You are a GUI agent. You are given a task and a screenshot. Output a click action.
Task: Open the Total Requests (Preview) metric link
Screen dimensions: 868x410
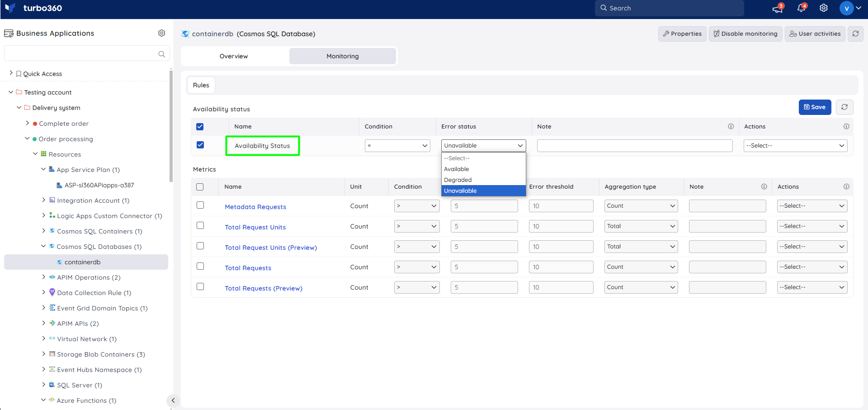[x=264, y=288]
